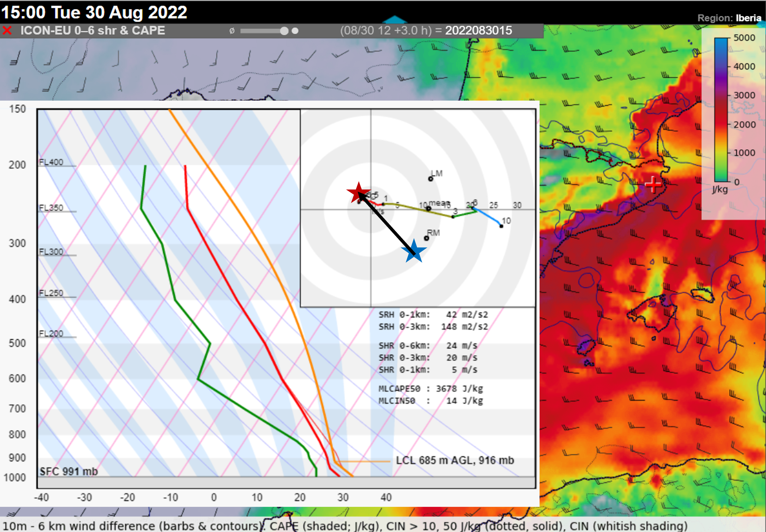Click the FL200 flight level label
The height and width of the screenshot is (532, 766).
point(51,333)
